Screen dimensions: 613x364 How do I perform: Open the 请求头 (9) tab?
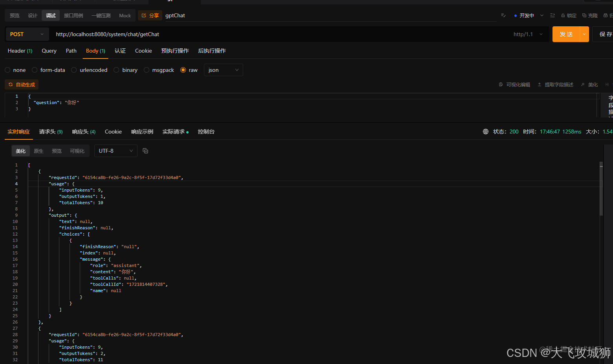[x=51, y=132]
